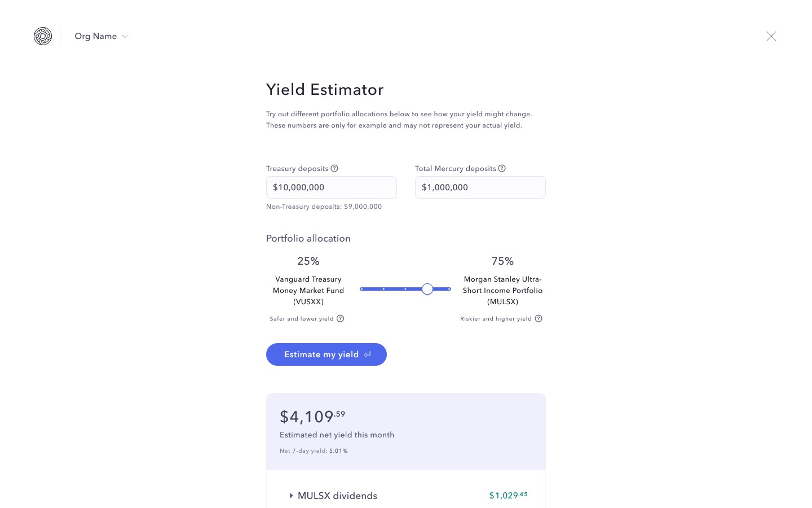This screenshot has width=812, height=508.
Task: Click the MULSX dividends amount $1,029.45
Action: (509, 495)
